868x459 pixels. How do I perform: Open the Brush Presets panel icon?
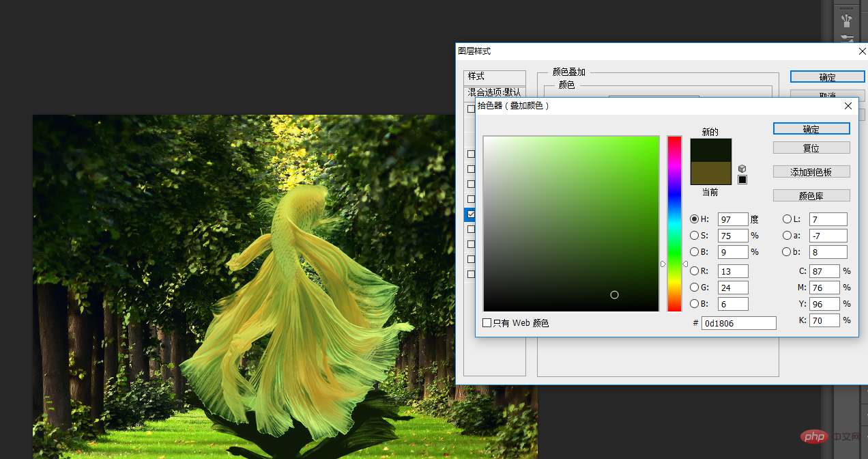847,20
